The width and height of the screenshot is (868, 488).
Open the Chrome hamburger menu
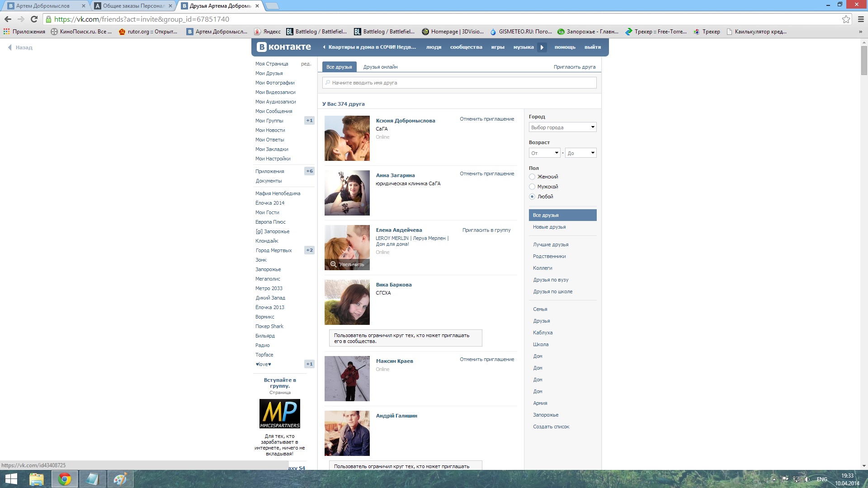[x=860, y=19]
